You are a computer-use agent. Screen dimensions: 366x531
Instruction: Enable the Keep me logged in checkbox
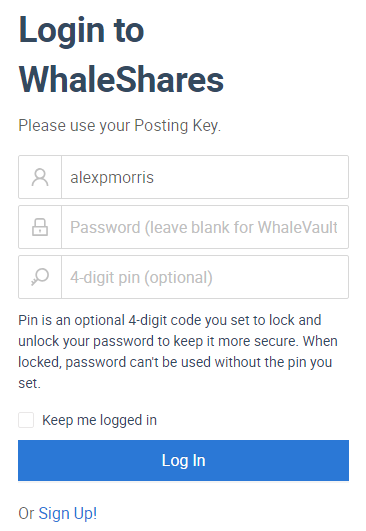[26, 420]
